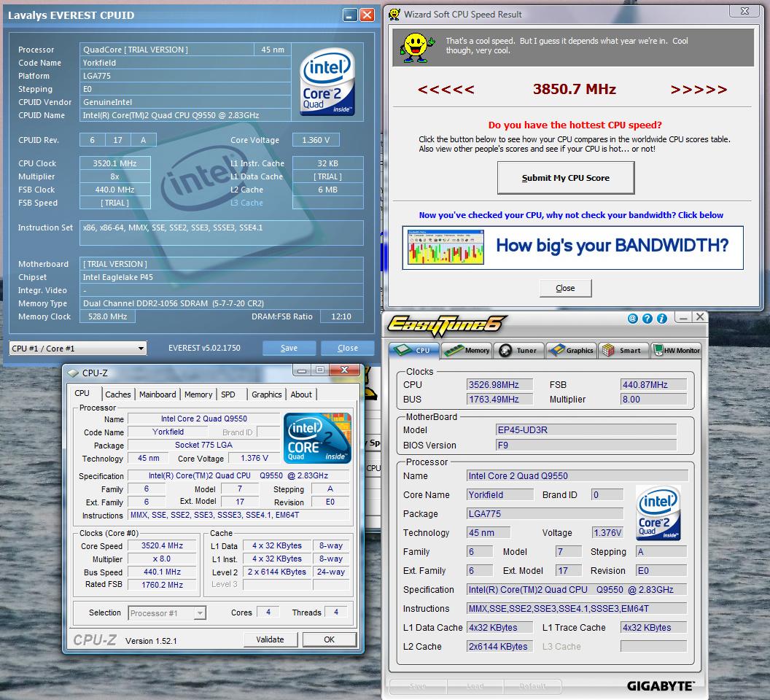Click Close in the CPU Speed Result dialog
The image size is (770, 700).
565,288
